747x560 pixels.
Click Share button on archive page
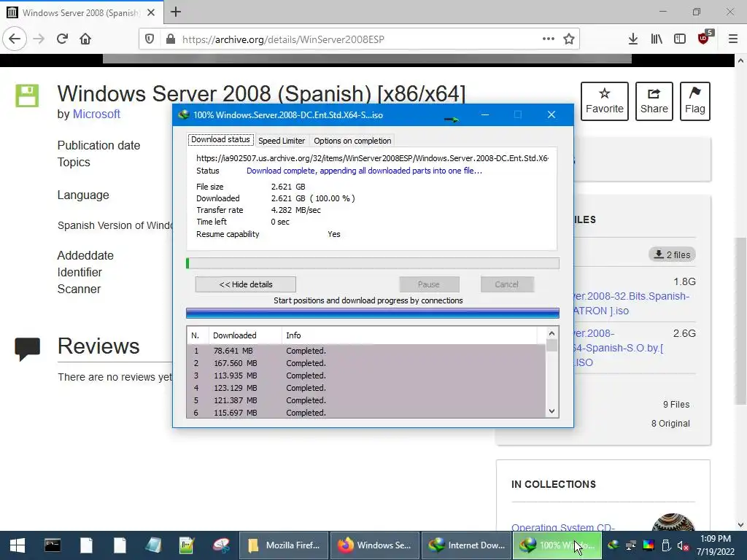[654, 101]
